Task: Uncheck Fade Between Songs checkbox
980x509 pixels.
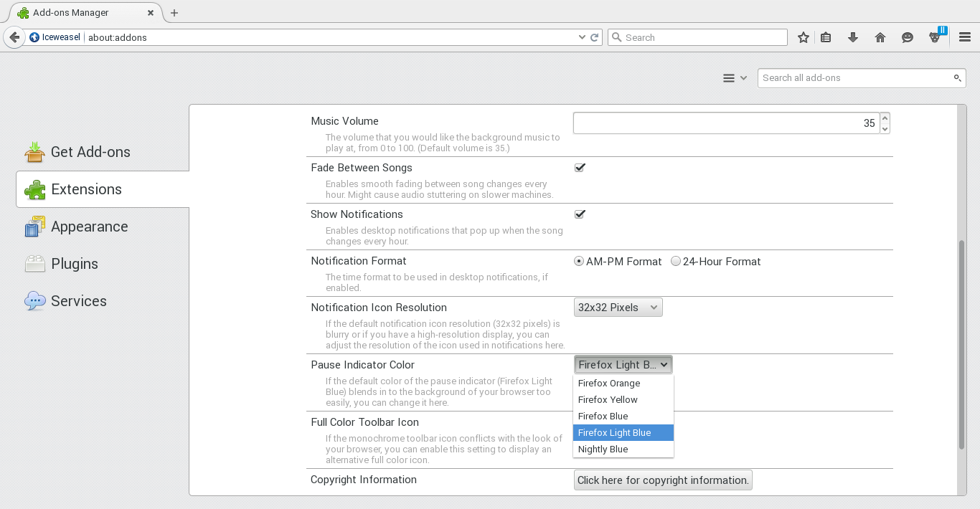Action: (580, 168)
